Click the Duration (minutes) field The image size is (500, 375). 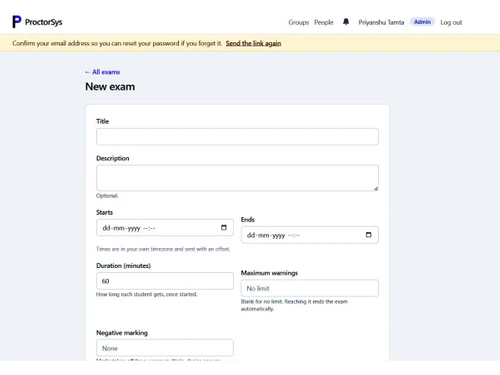(x=165, y=281)
